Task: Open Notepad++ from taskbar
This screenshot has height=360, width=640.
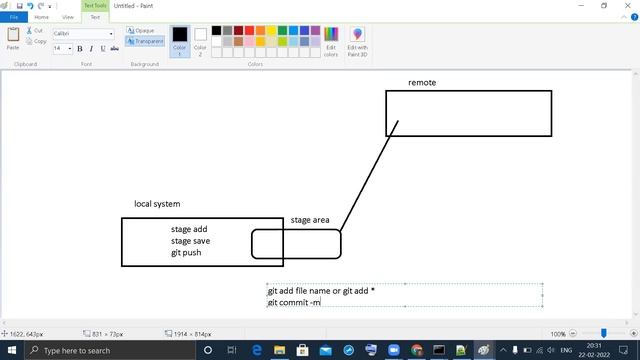Action: click(x=461, y=350)
